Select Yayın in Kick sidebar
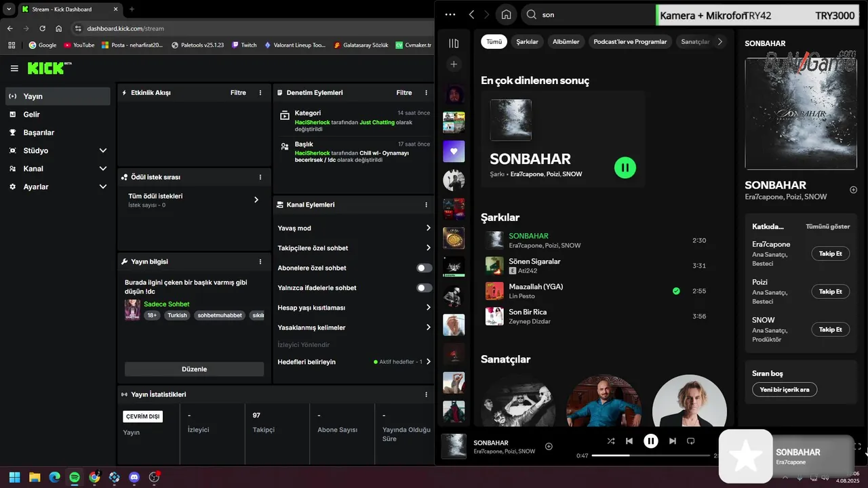Viewport: 868px width, 488px height. point(58,96)
